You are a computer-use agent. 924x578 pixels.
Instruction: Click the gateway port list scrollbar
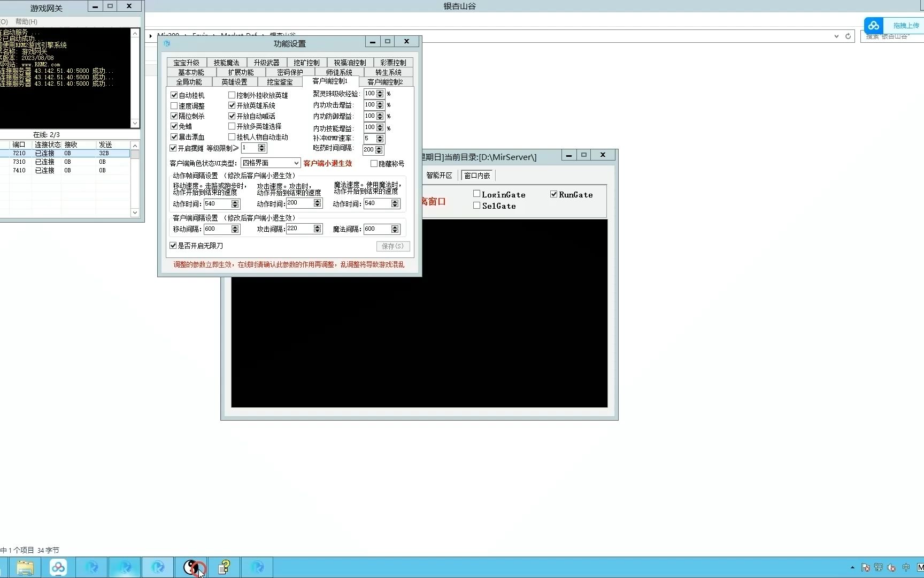click(135, 179)
